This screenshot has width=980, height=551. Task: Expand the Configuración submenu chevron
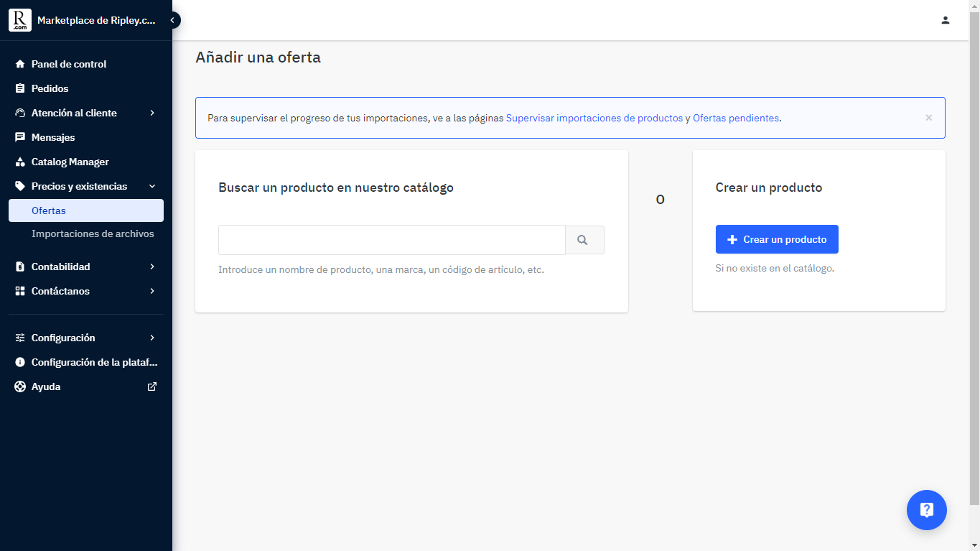point(152,338)
